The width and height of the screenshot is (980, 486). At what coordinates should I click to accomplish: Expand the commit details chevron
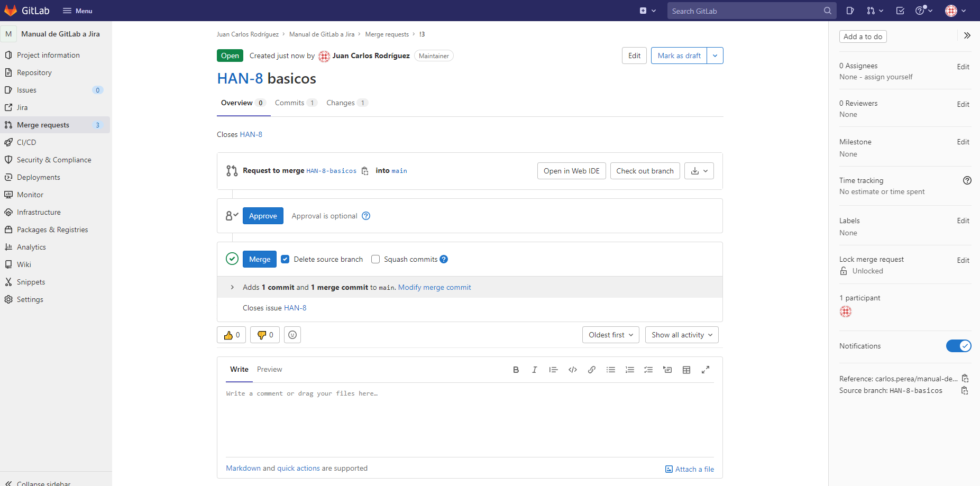(x=232, y=287)
